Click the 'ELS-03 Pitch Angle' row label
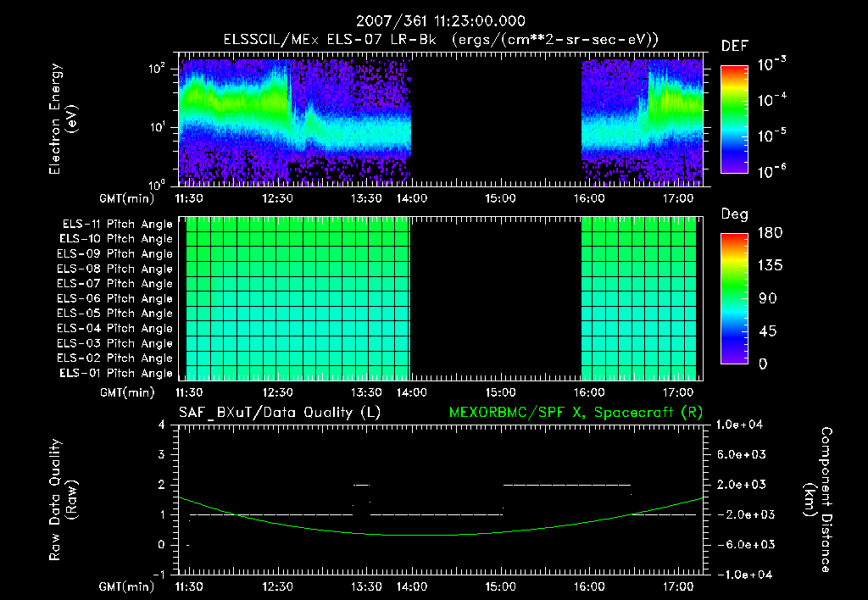 pyautogui.click(x=115, y=344)
